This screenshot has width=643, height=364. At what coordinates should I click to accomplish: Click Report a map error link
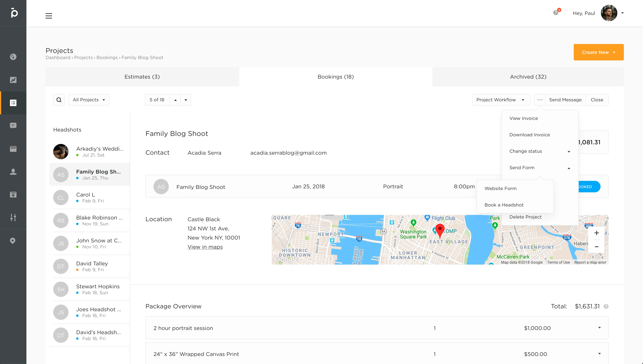pos(590,262)
